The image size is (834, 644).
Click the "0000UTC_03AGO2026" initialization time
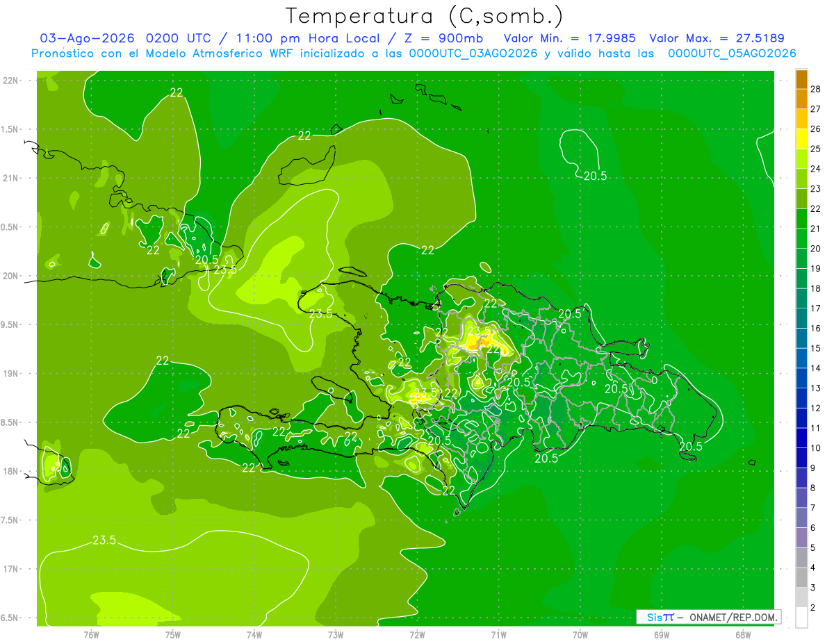(x=473, y=53)
